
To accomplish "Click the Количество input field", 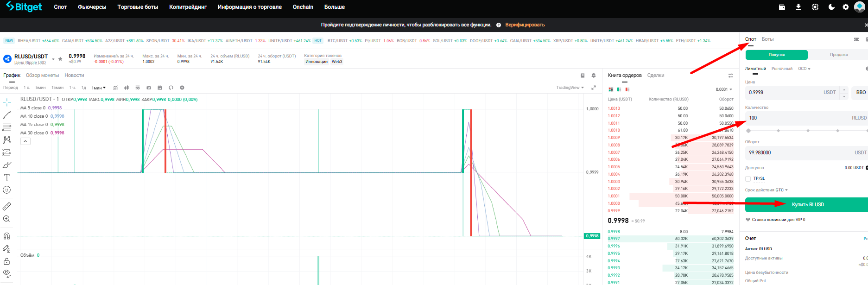I will coord(806,118).
